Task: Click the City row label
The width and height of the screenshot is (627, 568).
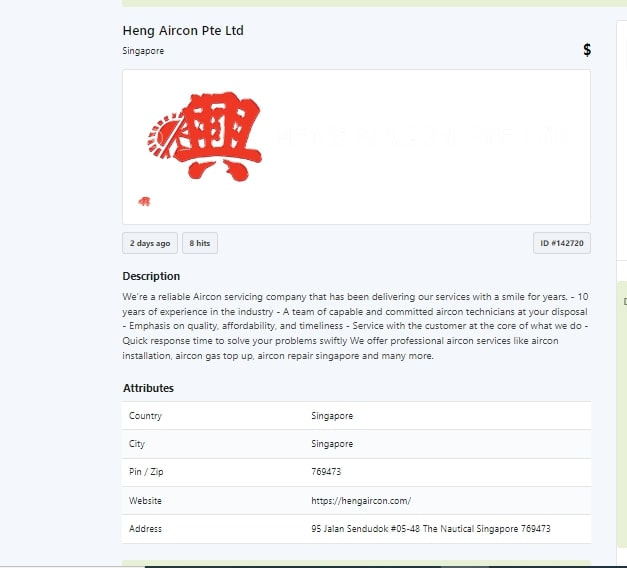Action: (x=137, y=444)
